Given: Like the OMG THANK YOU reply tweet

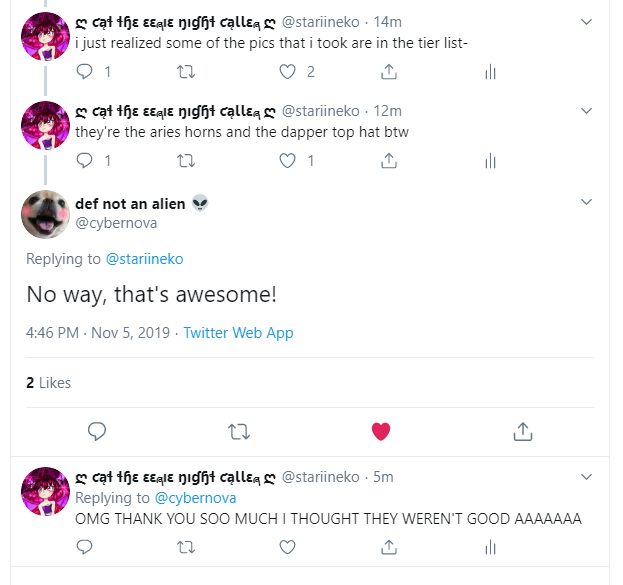Looking at the screenshot, I should 287,547.
